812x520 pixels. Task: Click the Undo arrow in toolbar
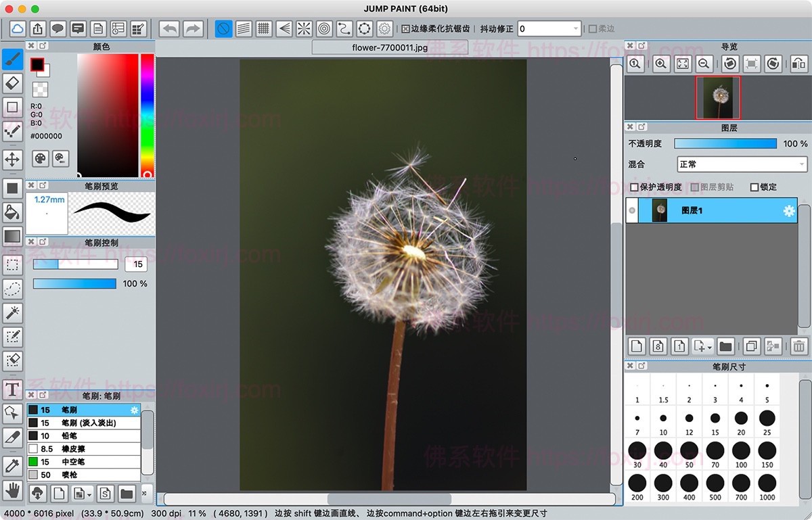[x=169, y=28]
